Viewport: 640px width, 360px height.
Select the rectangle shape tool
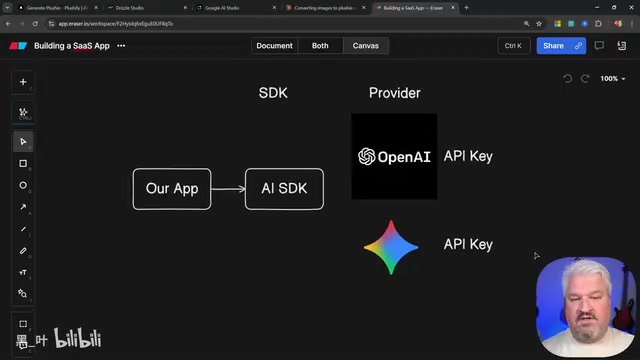[x=23, y=163]
